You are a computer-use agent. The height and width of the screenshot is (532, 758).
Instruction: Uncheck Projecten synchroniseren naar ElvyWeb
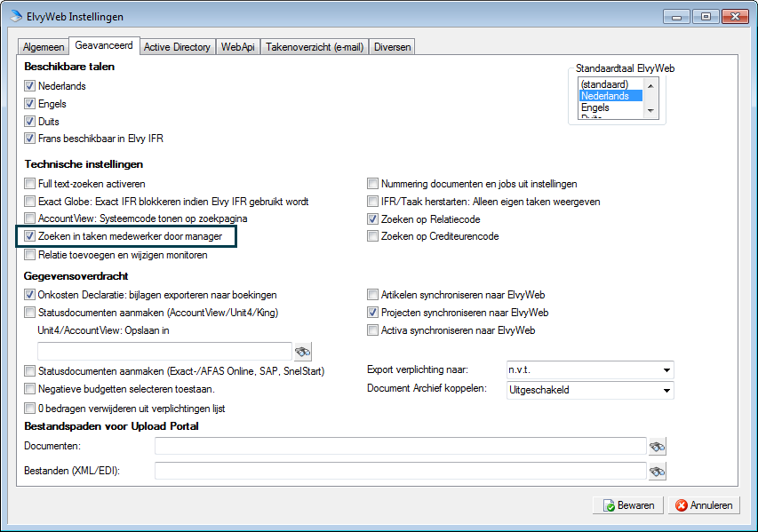372,313
